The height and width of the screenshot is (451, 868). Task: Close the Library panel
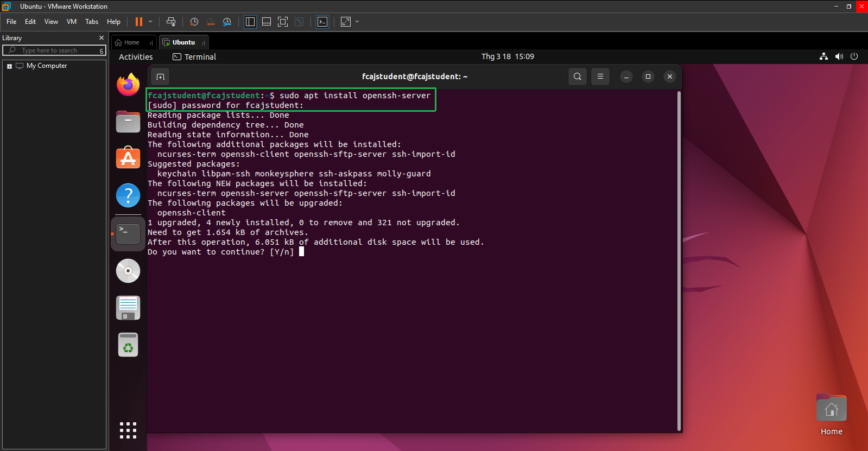102,38
